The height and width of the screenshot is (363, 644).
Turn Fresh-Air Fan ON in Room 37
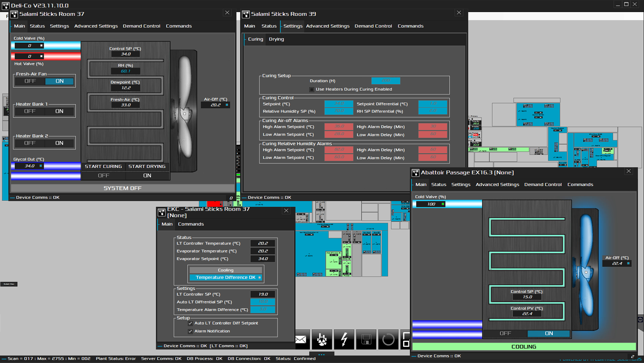point(60,81)
